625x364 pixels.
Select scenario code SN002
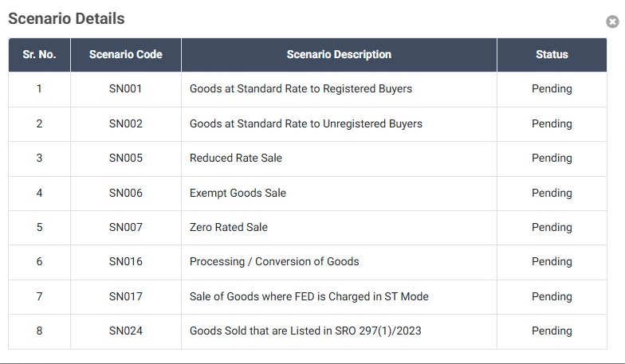click(125, 123)
